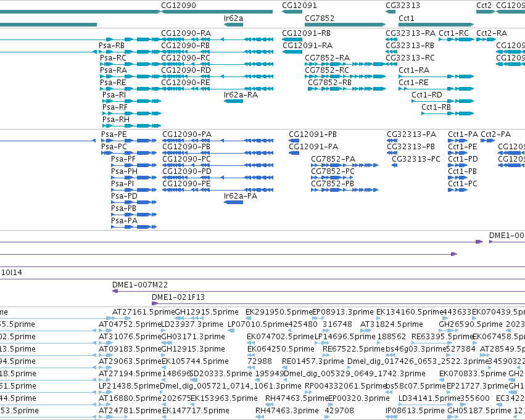Click EST SD20333.5prime
The height and width of the screenshot is (420, 525).
221,374
